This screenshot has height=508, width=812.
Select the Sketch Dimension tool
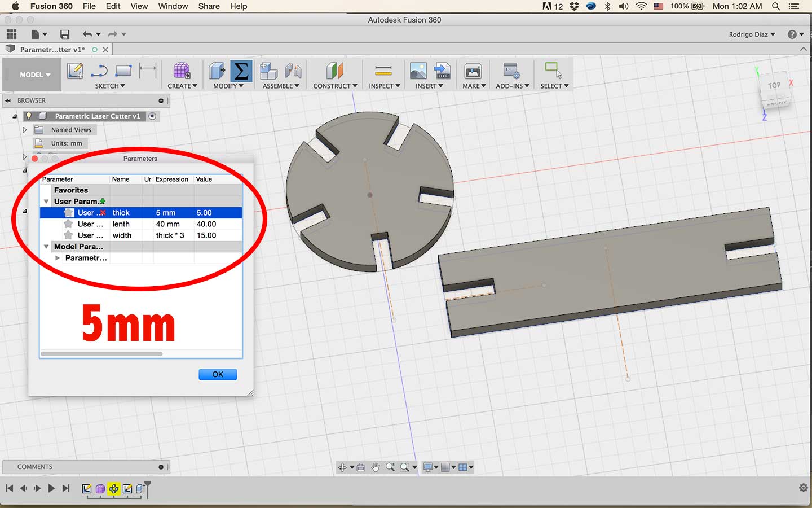pyautogui.click(x=148, y=71)
